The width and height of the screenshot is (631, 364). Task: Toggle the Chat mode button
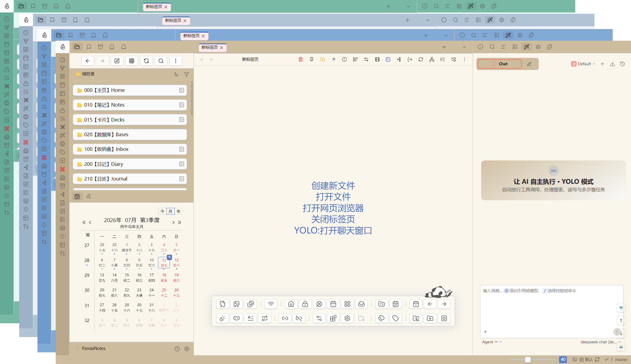500,64
